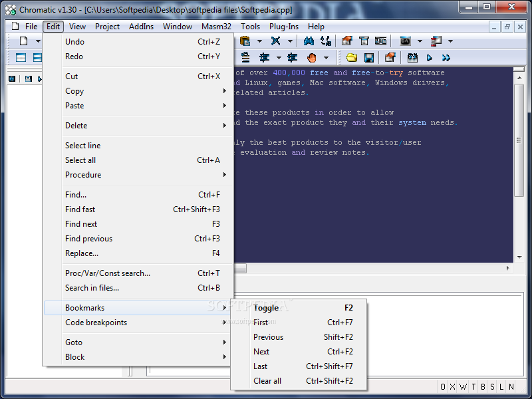Click the blue X cut toolbar icon
532x399 pixels.
[x=275, y=41]
